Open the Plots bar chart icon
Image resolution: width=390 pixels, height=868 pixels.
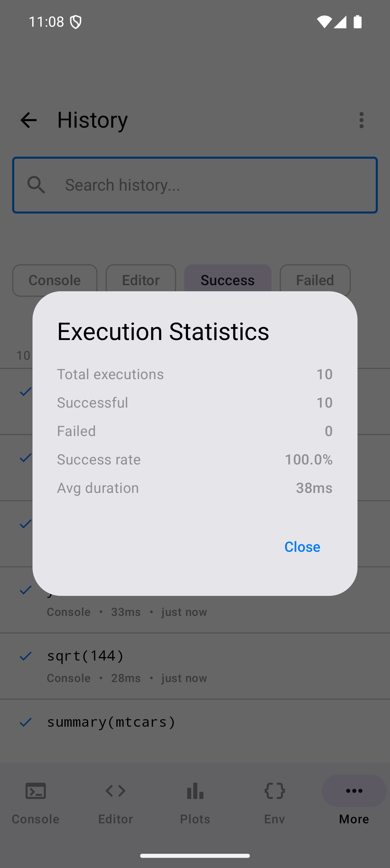[x=195, y=791]
